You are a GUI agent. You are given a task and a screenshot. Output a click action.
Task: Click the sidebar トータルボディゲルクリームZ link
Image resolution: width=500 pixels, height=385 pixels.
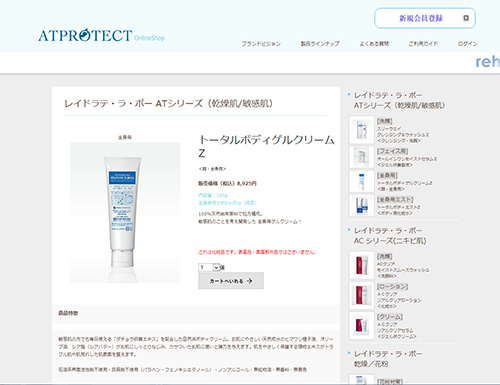click(x=405, y=183)
